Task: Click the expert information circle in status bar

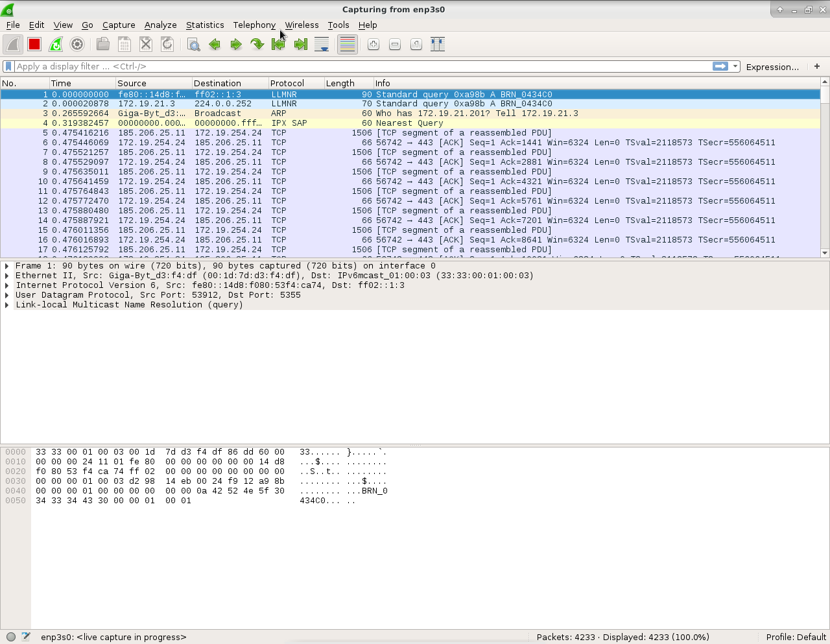Action: coord(11,637)
